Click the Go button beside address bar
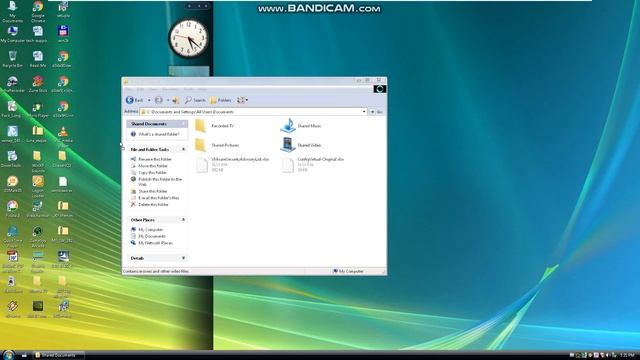The image size is (640, 360). pyautogui.click(x=376, y=111)
